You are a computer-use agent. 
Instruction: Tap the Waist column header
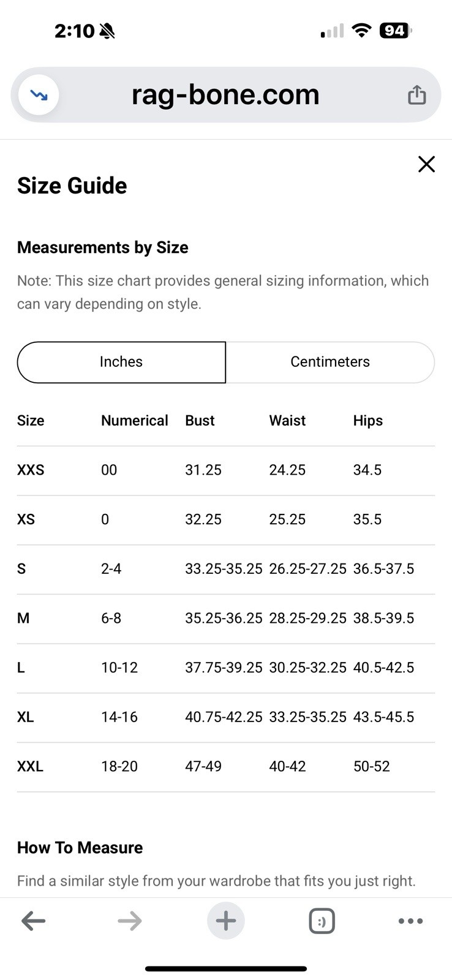point(287,421)
